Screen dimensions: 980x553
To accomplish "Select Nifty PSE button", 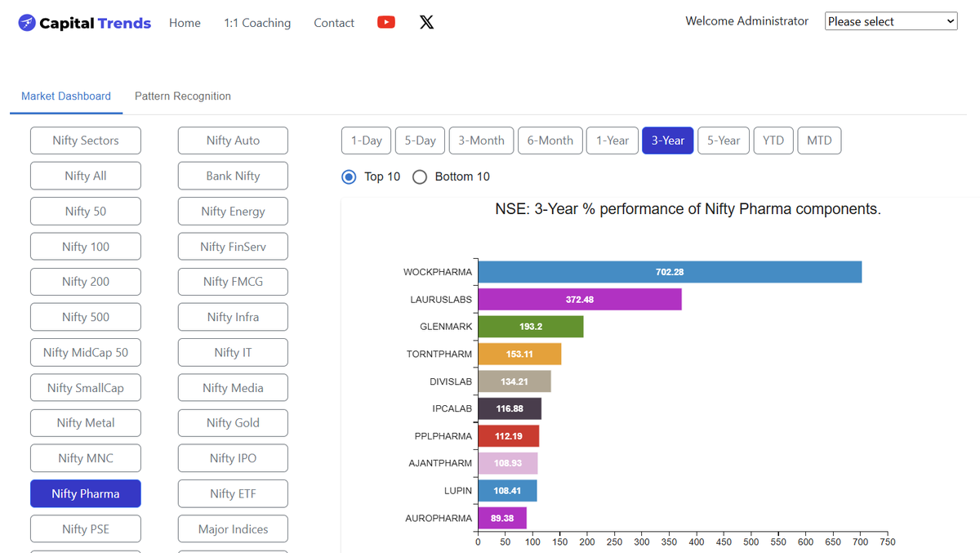I will pos(86,528).
